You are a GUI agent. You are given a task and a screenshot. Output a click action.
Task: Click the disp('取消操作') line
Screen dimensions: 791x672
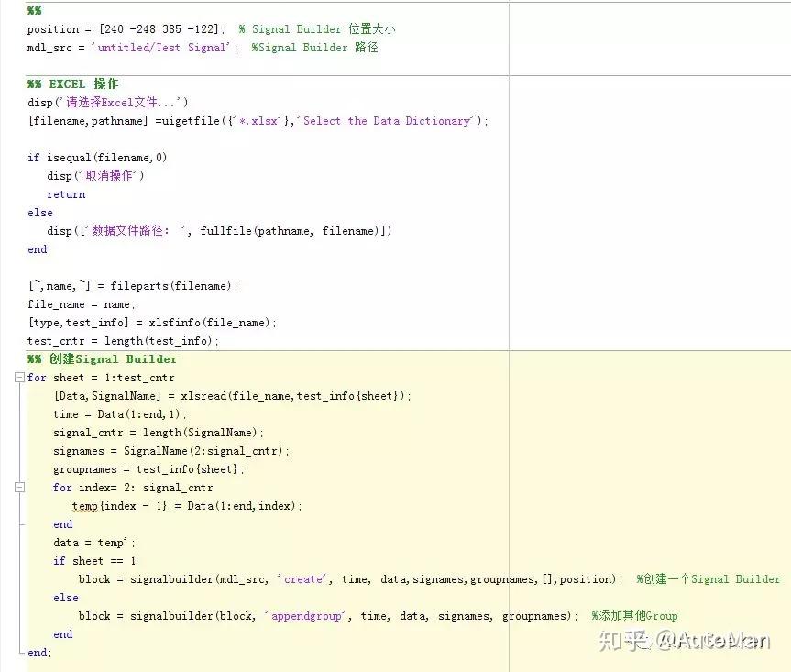[x=92, y=175]
